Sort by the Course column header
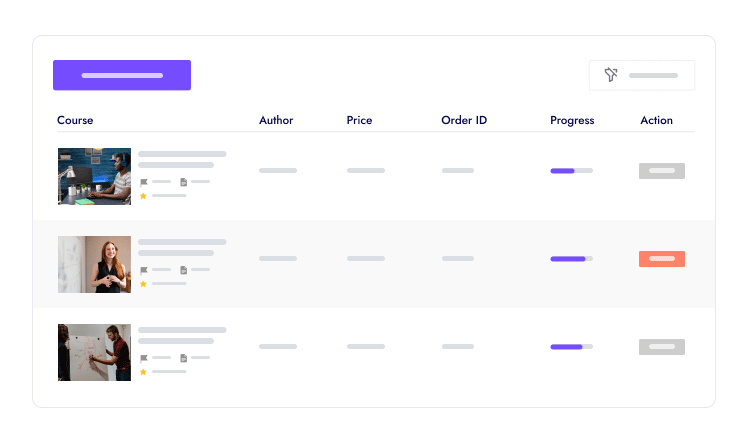Image resolution: width=747 pixels, height=443 pixels. tap(75, 120)
